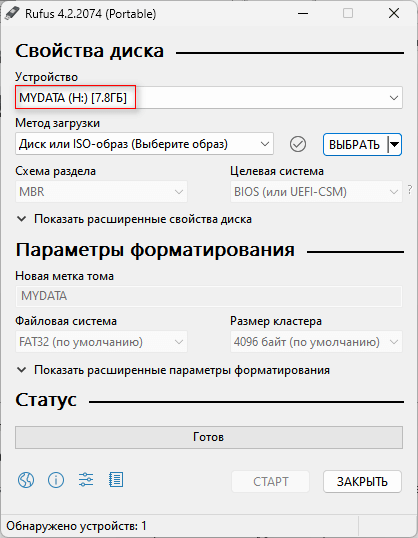
Task: Open the Файловая система FAT32 dropdown
Action: (x=101, y=342)
